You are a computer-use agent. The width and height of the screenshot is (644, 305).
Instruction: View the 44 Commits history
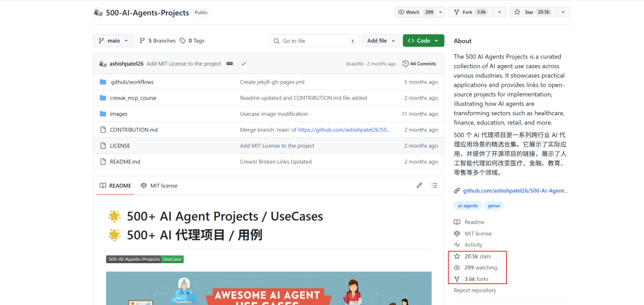[x=419, y=64]
